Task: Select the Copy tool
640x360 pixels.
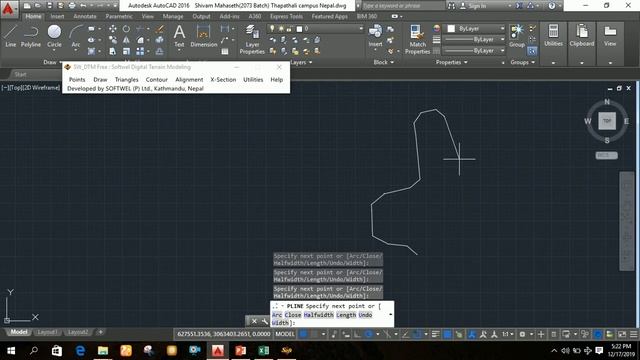Action: coord(113,40)
